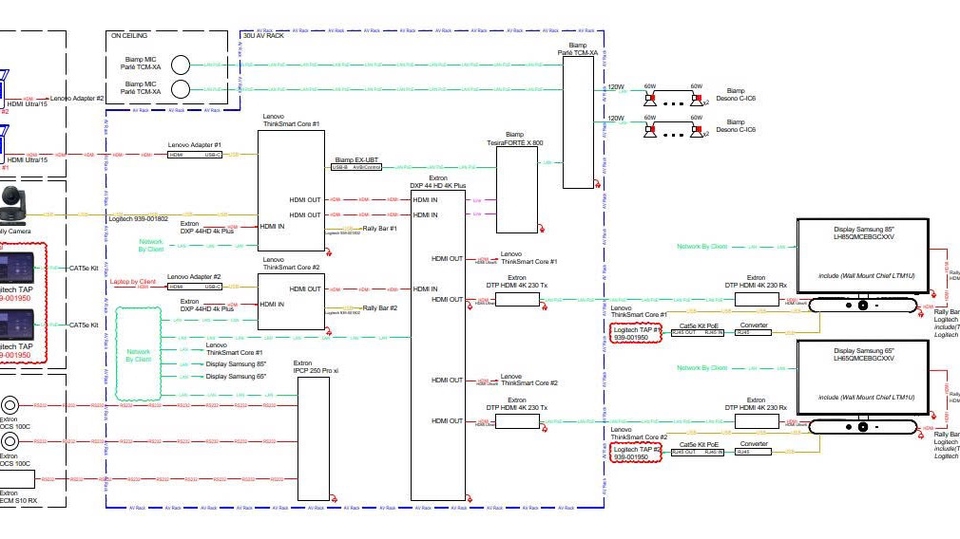The height and width of the screenshot is (539, 960).
Task: Click the upper '120W' speaker line label
Action: (x=616, y=87)
